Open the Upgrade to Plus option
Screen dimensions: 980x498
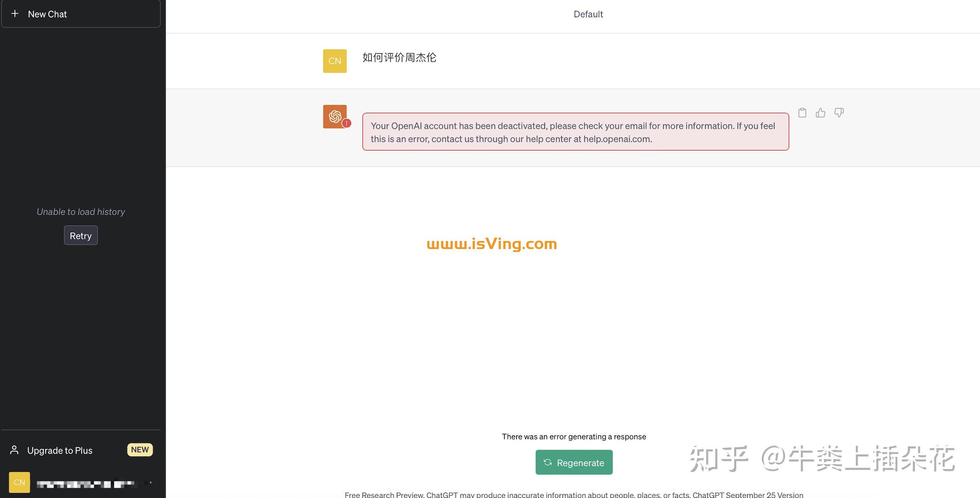(60, 450)
